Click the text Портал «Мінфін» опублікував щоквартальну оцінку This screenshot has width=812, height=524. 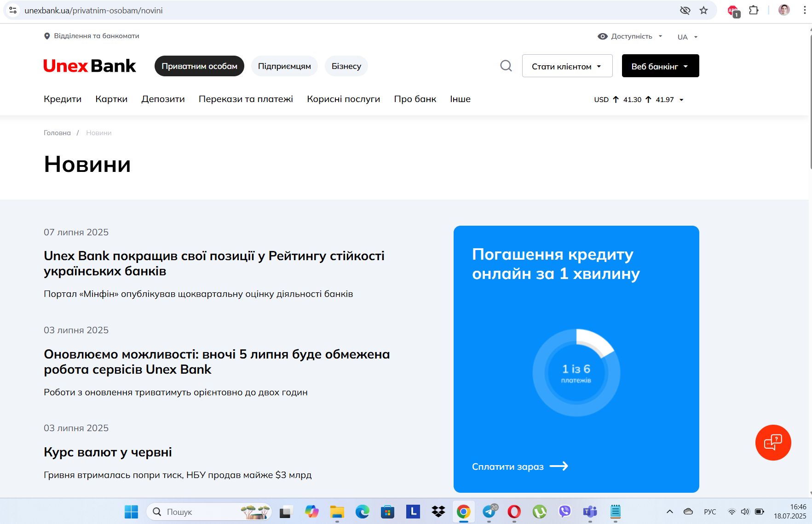pos(198,294)
